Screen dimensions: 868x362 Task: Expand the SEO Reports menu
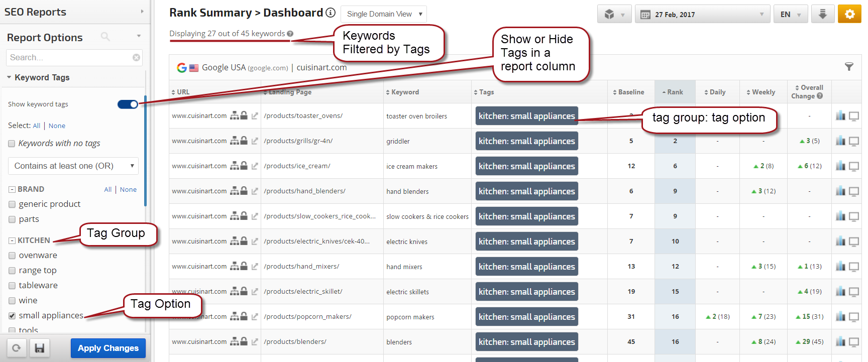pos(142,11)
